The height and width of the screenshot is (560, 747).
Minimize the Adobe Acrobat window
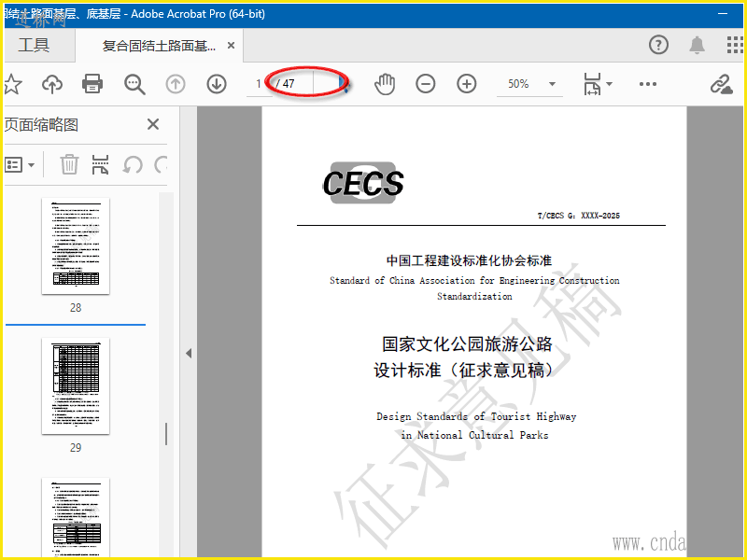click(x=722, y=14)
